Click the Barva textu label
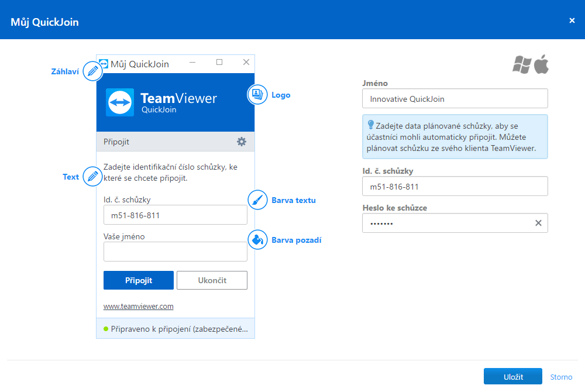 pos(294,200)
